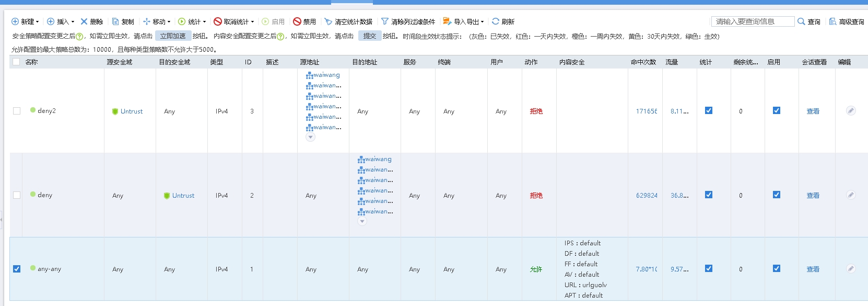This screenshot has width=868, height=306.
Task: Click the 提交 submit button
Action: coord(370,36)
